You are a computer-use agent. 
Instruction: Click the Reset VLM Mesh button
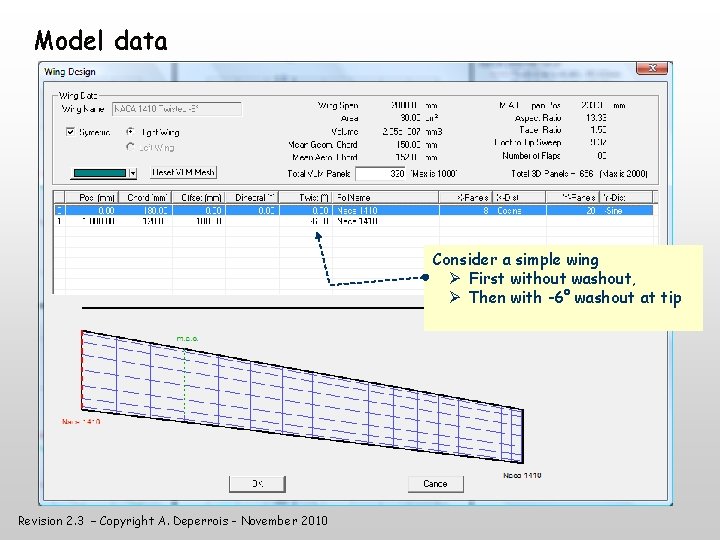[x=184, y=172]
